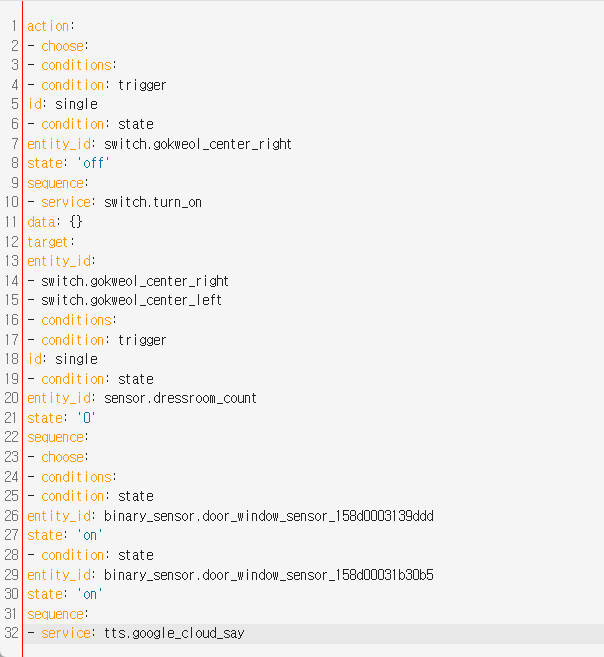Click the 'on' state value on line 27
The height and width of the screenshot is (657, 604).
pyautogui.click(x=90, y=535)
